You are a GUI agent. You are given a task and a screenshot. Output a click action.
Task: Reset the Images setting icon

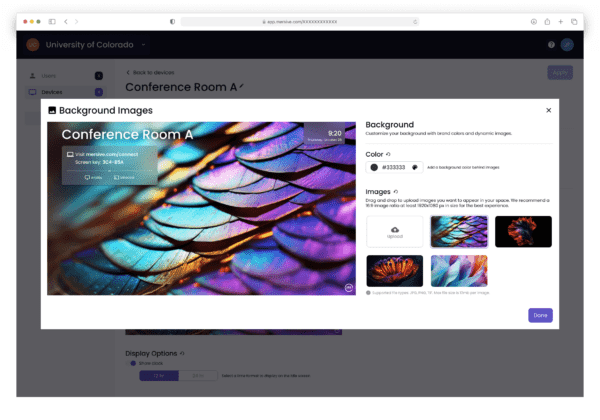point(396,191)
